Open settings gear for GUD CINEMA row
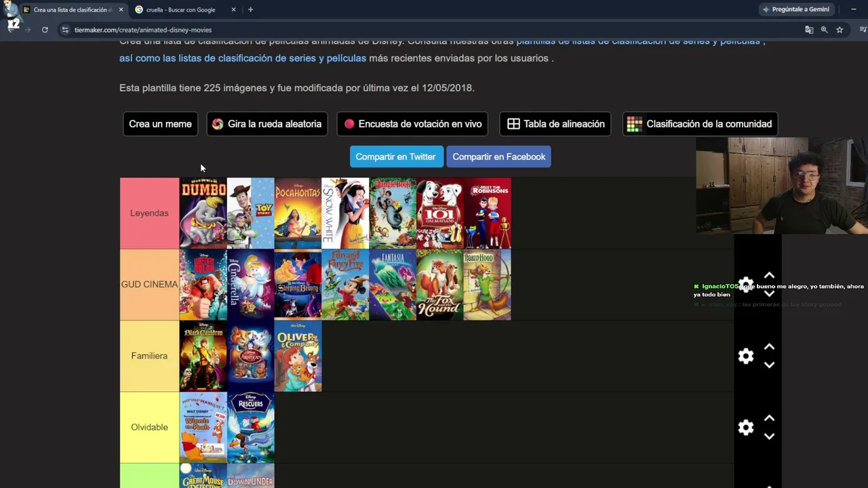Image resolution: width=868 pixels, height=488 pixels. (746, 285)
